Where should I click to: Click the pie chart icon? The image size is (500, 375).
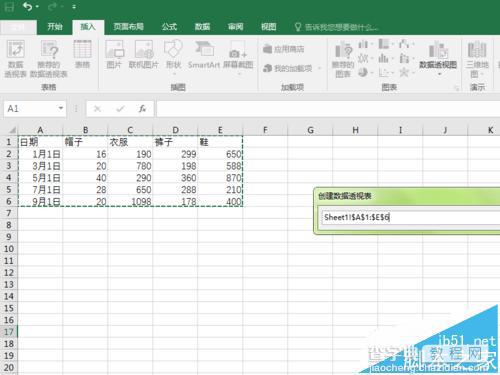(363, 72)
